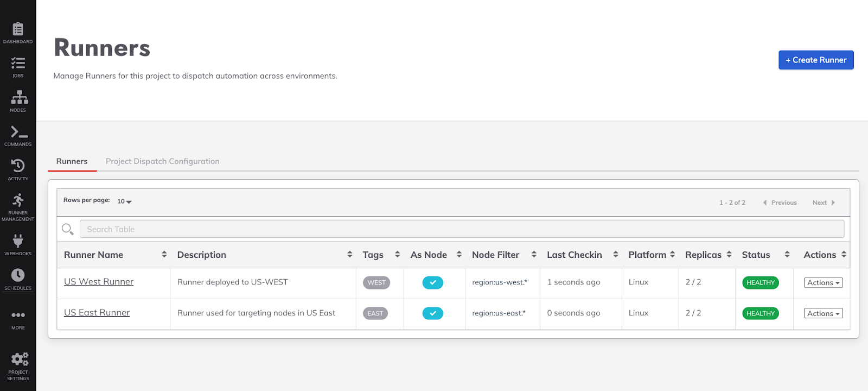Click the Search Table input field
Viewport: 868px width, 391px height.
pyautogui.click(x=461, y=229)
